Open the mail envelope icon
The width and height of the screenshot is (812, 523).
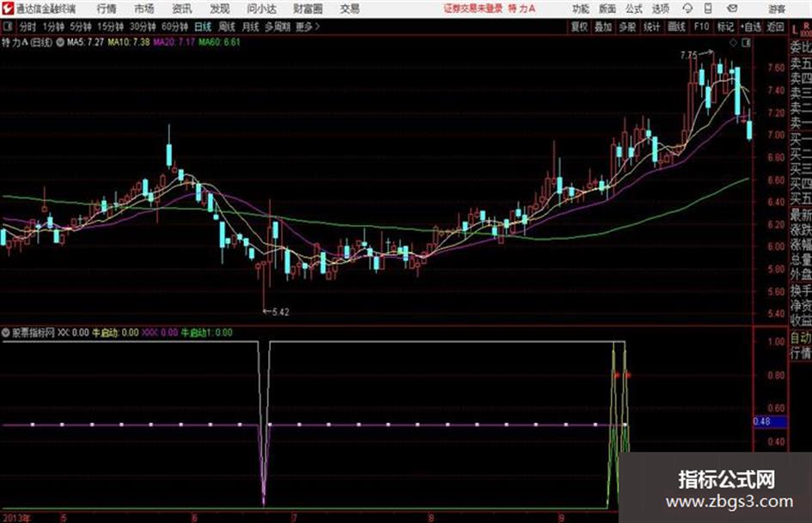732,9
